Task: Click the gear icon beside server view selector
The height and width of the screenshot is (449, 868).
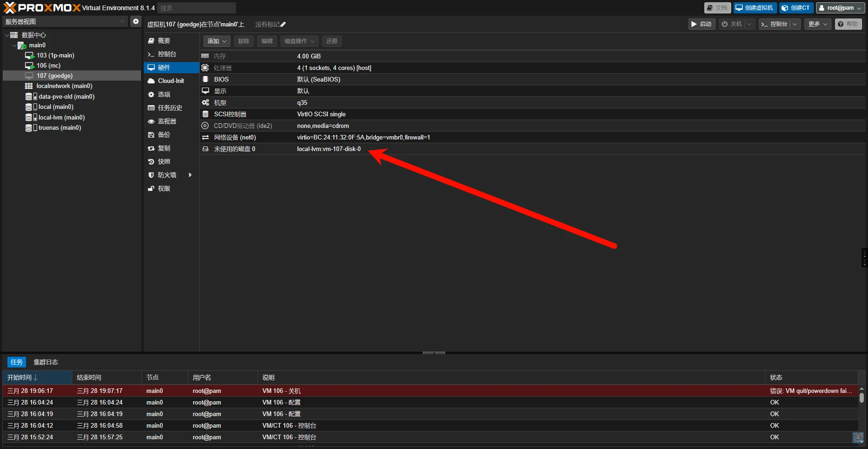Action: coord(135,21)
